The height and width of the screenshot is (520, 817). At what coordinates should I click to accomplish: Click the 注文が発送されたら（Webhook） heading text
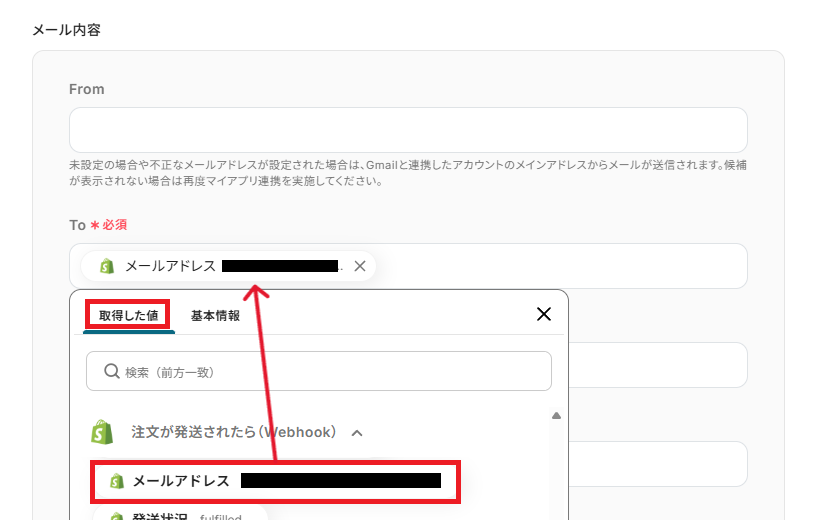click(x=233, y=432)
